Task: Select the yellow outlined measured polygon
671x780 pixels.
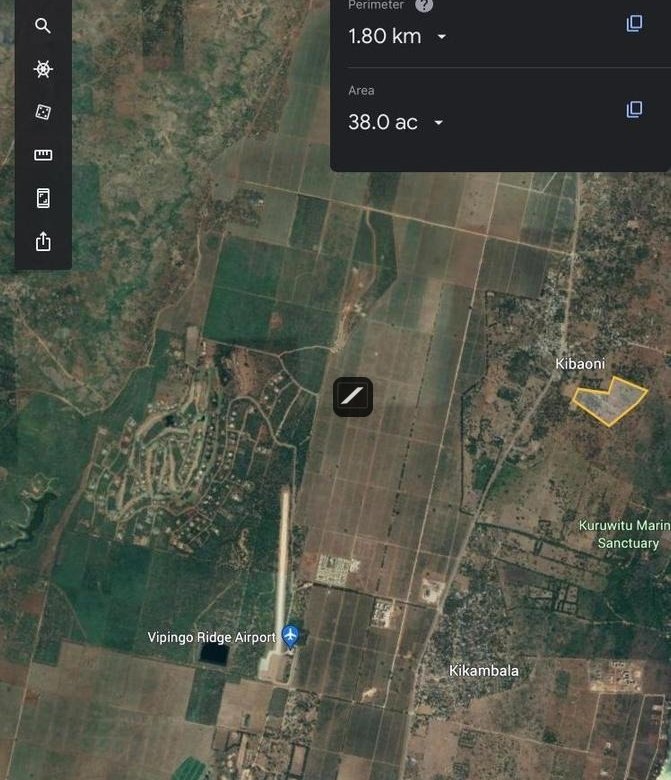Action: (608, 402)
